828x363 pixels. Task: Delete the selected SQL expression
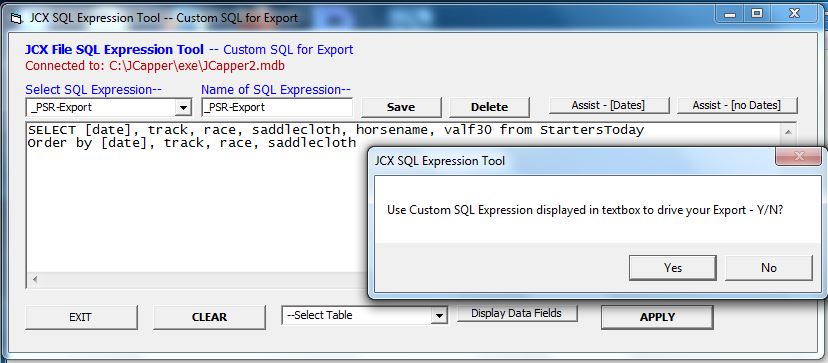pyautogui.click(x=489, y=107)
